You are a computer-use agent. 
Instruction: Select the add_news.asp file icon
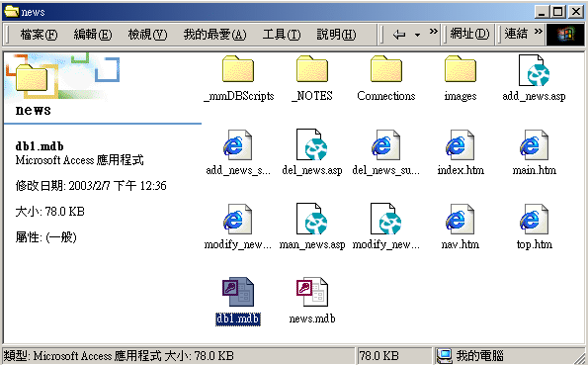pyautogui.click(x=534, y=70)
